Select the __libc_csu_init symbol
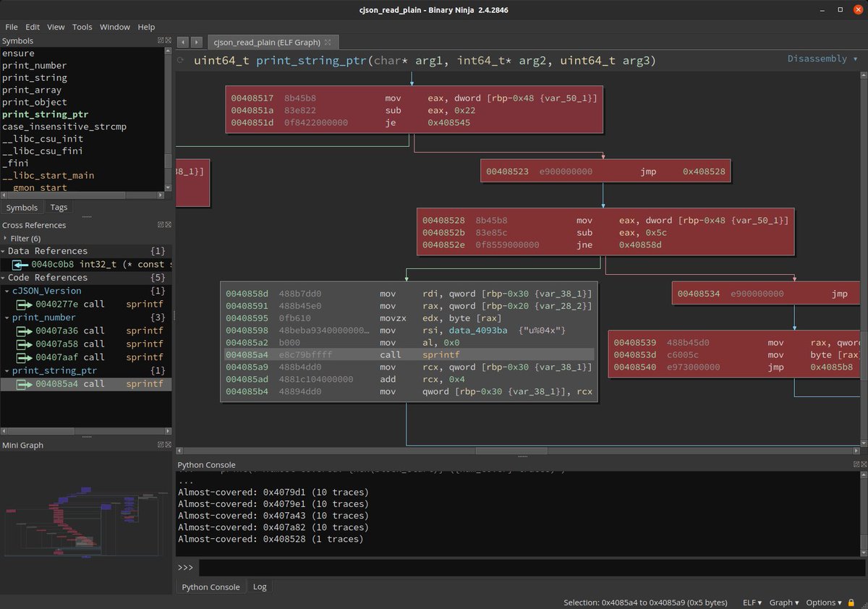The image size is (868, 609). 43,139
